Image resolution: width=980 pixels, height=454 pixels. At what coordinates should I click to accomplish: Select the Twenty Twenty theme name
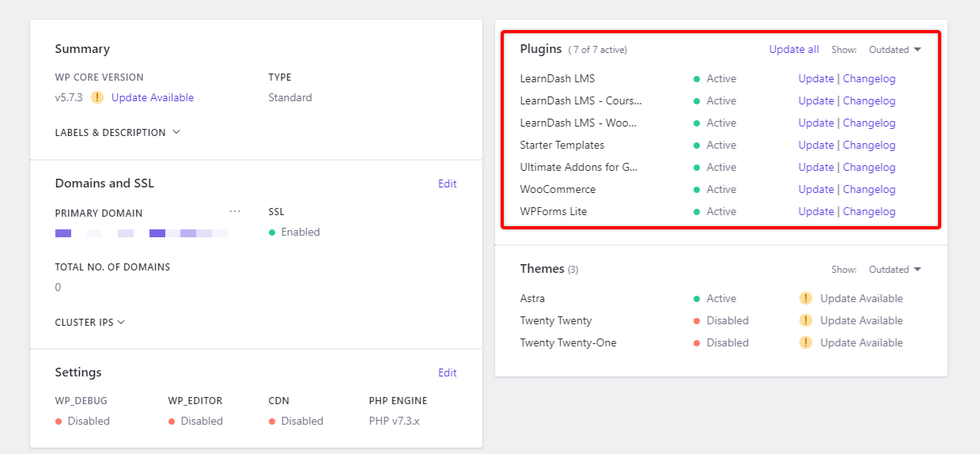tap(556, 320)
